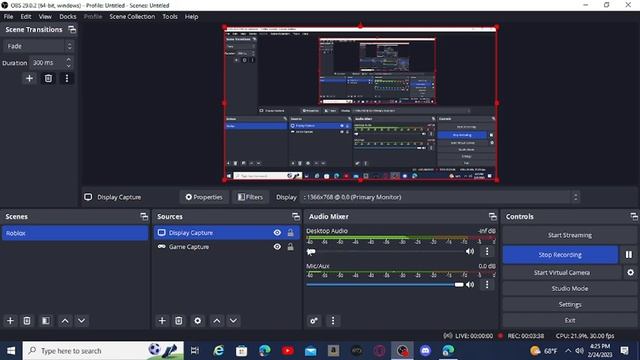
Task: Undock the Sources panel
Action: tap(296, 216)
